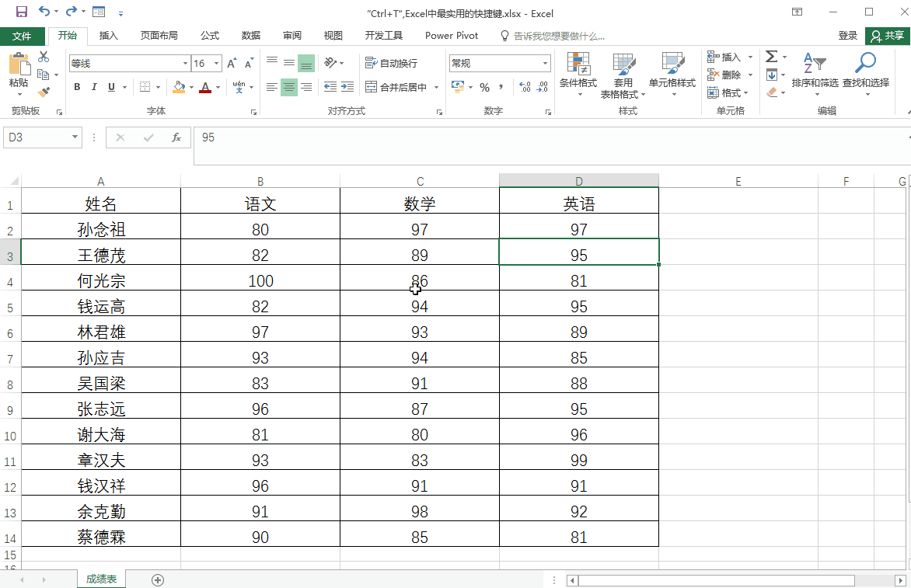This screenshot has width=911, height=588.
Task: Click the AutoSum sigma icon
Action: point(772,57)
